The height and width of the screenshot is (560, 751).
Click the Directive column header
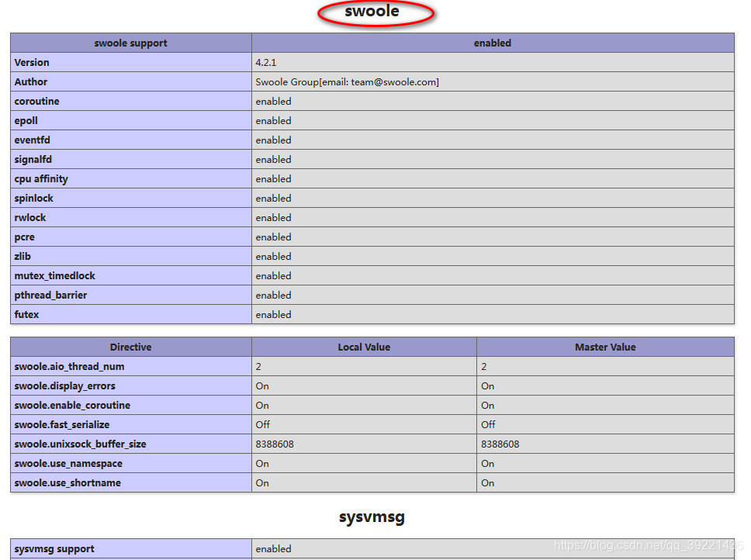tap(130, 347)
